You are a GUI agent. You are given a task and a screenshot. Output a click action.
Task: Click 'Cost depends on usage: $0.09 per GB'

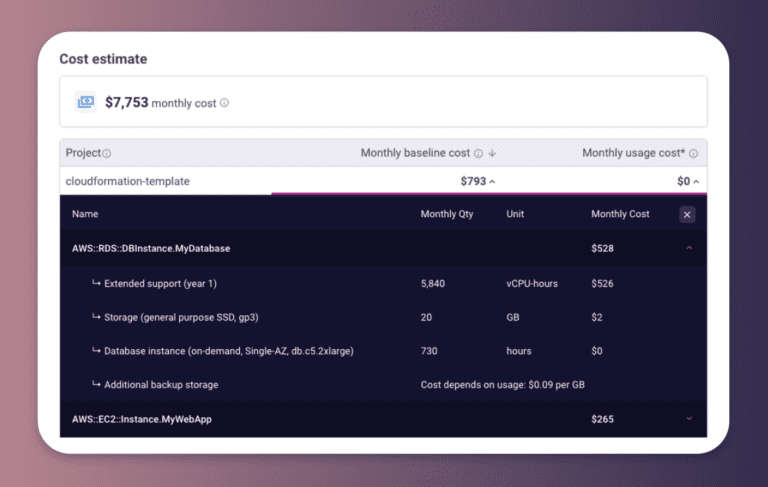pyautogui.click(x=503, y=385)
